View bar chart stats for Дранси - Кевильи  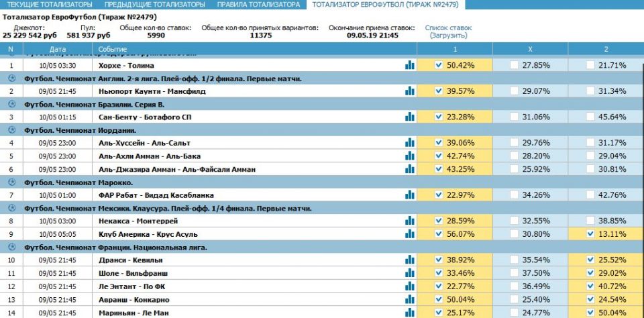tap(409, 260)
